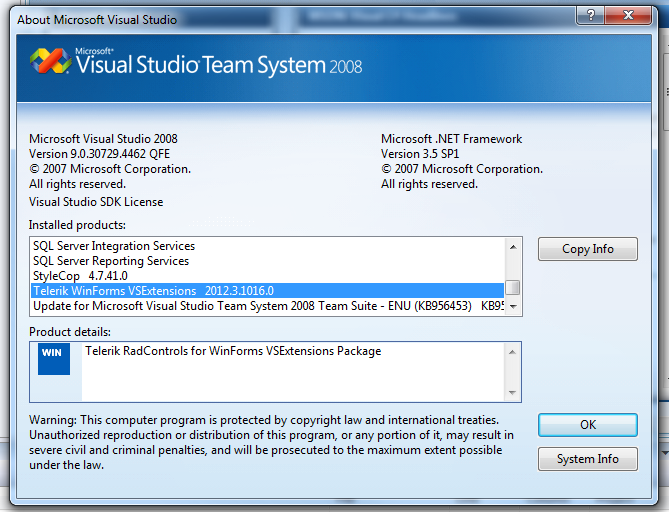Close the About Microsoft Visual Studio dialog

click(x=628, y=15)
